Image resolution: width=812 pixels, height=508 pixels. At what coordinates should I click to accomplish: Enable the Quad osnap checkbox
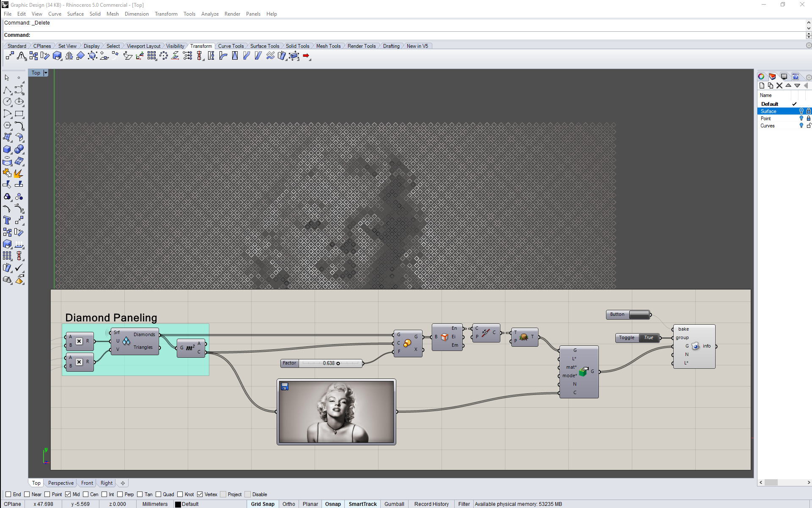pos(159,494)
